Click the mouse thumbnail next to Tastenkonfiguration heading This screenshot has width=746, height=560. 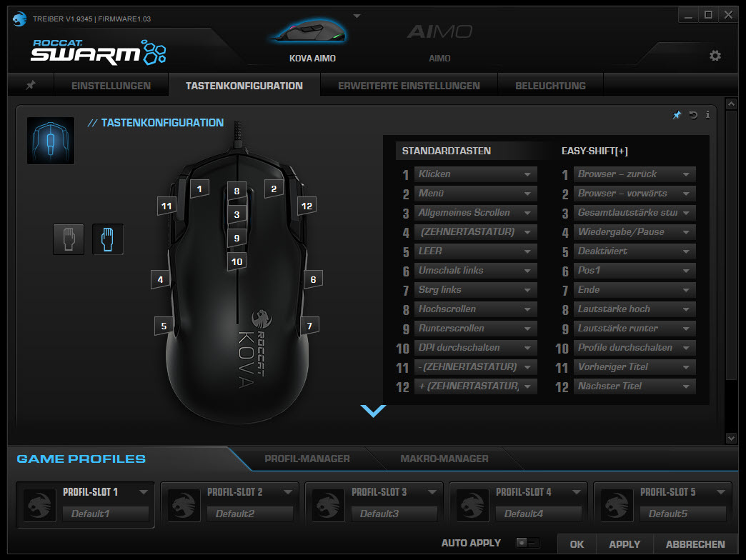tap(51, 141)
